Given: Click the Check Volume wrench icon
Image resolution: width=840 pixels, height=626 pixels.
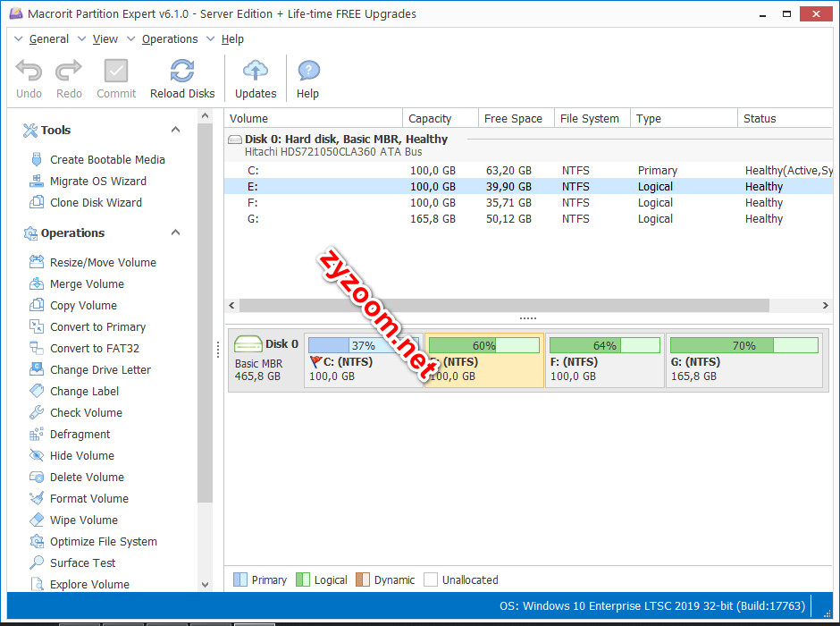Looking at the screenshot, I should pyautogui.click(x=37, y=412).
